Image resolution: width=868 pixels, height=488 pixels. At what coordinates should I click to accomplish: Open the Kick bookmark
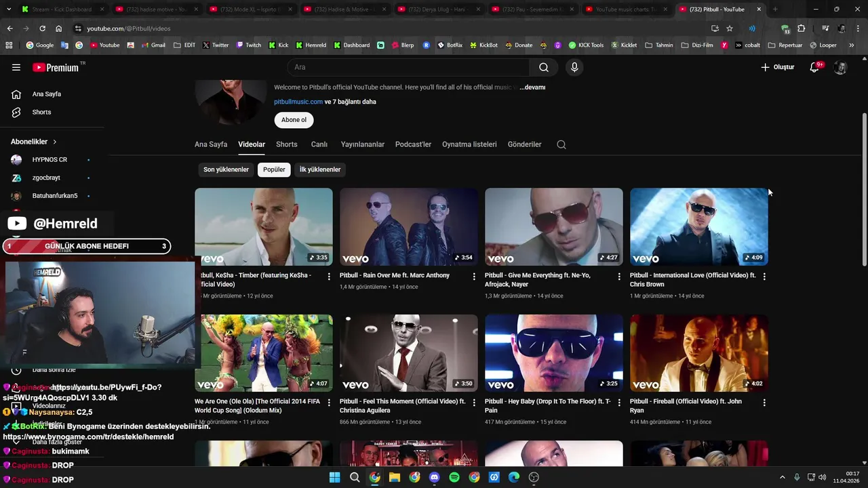(279, 45)
